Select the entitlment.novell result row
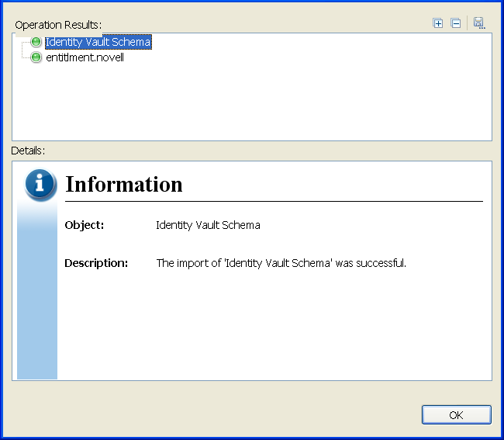 [x=85, y=57]
